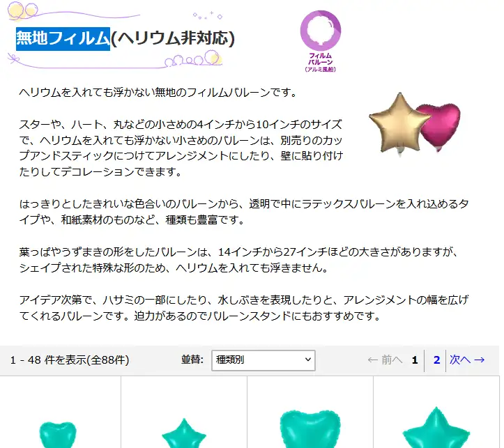Viewport: 504px width, 448px height.
Task: Click the first description paragraph about helium
Action: [158, 93]
